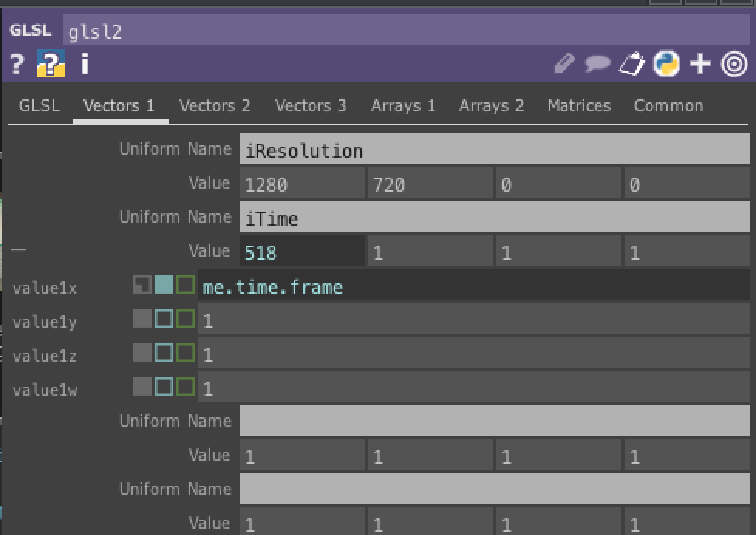This screenshot has width=756, height=535.
Task: Open the Arrays 1 tab
Action: coord(403,105)
